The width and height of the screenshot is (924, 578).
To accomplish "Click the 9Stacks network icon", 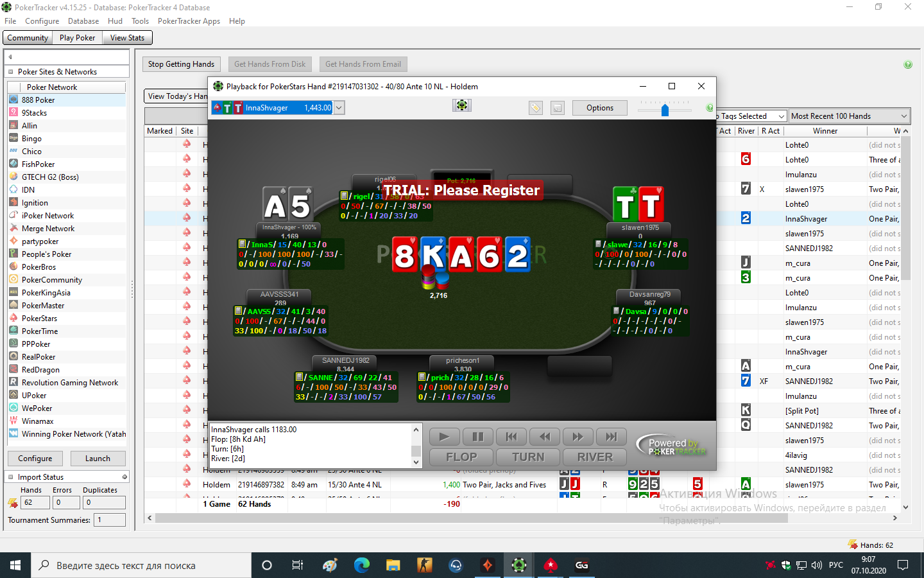I will (13, 112).
